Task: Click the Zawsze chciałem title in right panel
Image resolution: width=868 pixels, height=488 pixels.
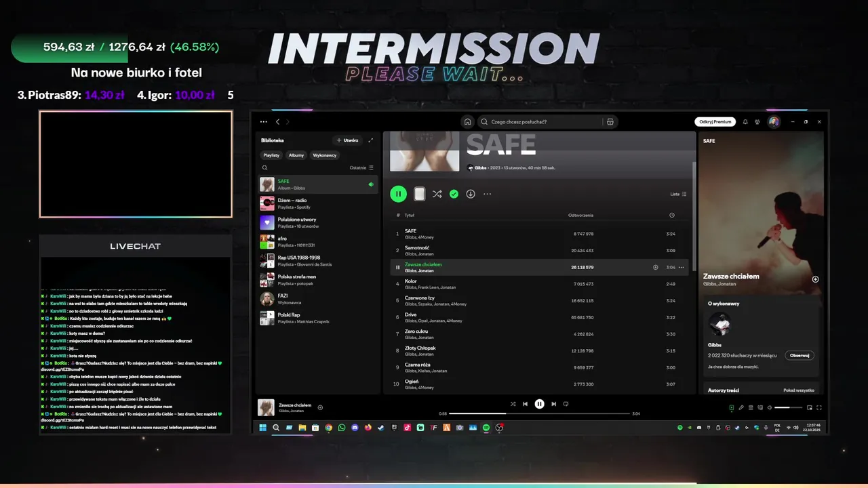Action: point(731,276)
